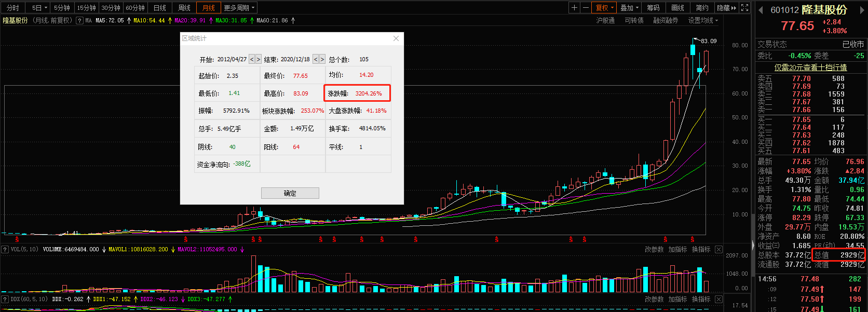
Task: Switch to the 周线 weekly chart tab
Action: 184,8
